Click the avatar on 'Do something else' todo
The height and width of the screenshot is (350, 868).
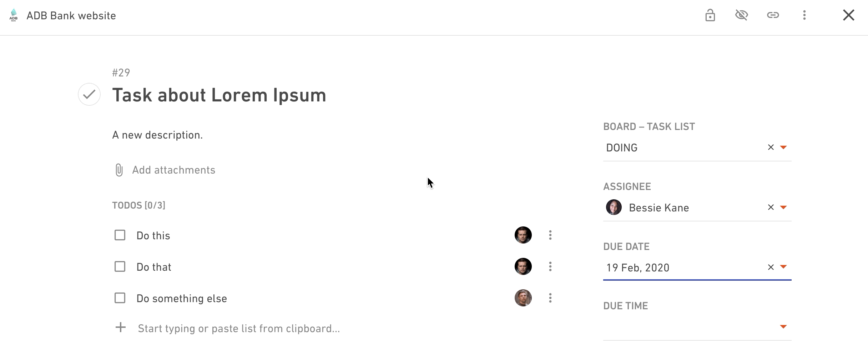click(x=523, y=298)
